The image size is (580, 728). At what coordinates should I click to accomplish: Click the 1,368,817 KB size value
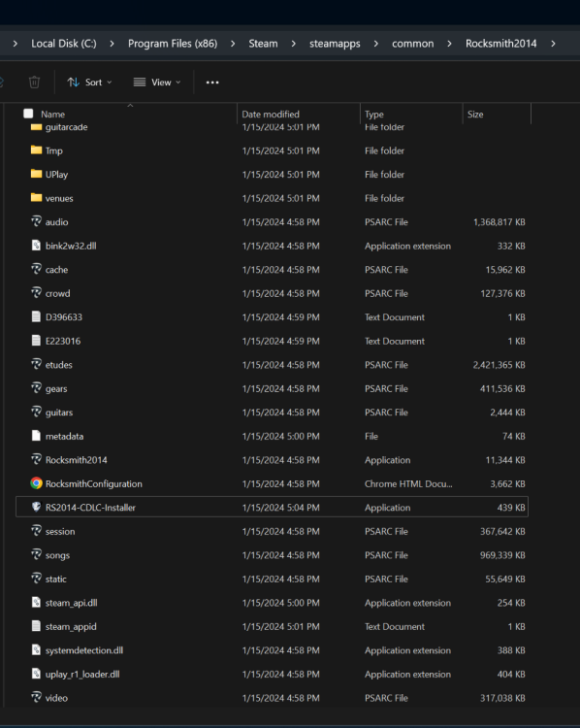[x=499, y=222]
